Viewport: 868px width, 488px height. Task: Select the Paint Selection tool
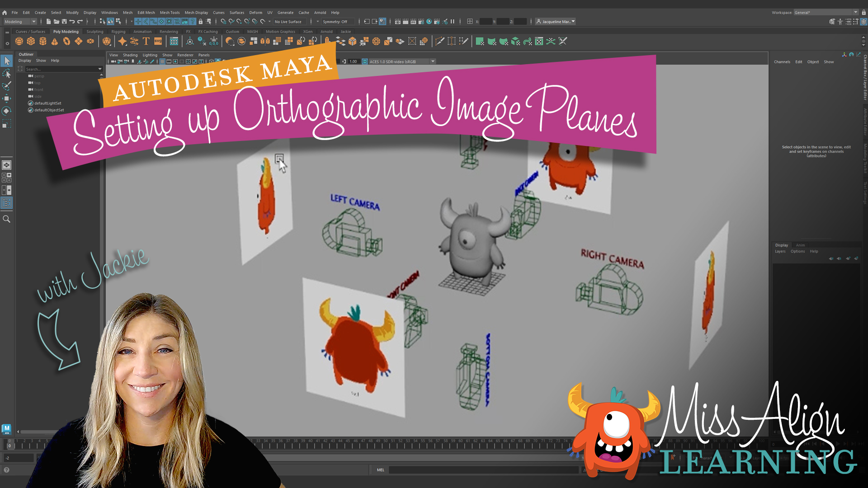(7, 86)
